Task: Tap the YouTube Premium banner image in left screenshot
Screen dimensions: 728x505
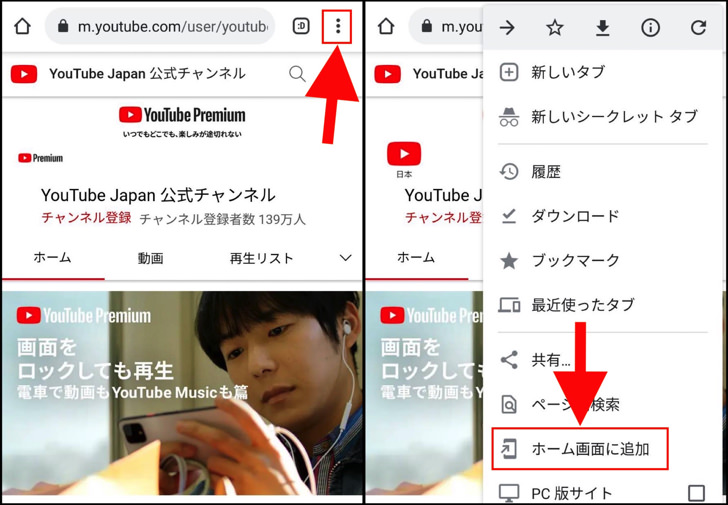Action: (182, 122)
